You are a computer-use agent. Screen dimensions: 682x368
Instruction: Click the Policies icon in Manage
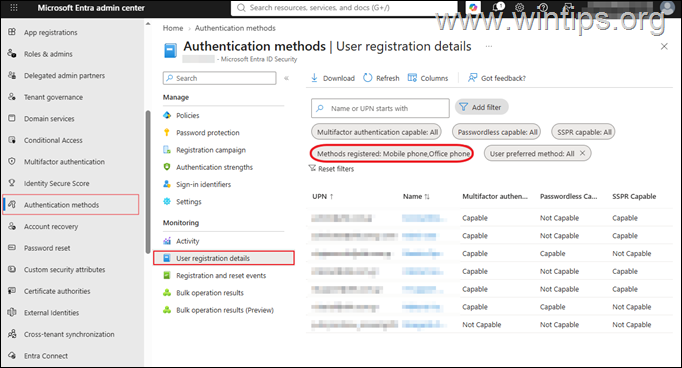pyautogui.click(x=167, y=115)
